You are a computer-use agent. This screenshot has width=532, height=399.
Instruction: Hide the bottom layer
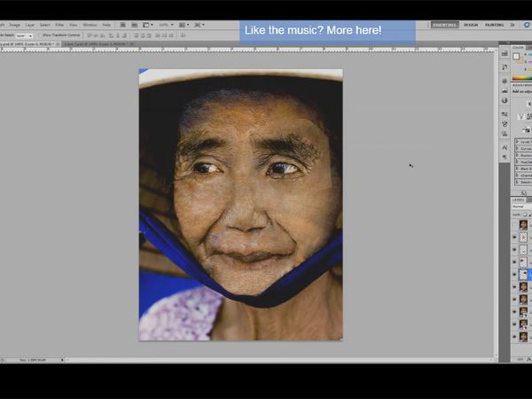coord(514,337)
